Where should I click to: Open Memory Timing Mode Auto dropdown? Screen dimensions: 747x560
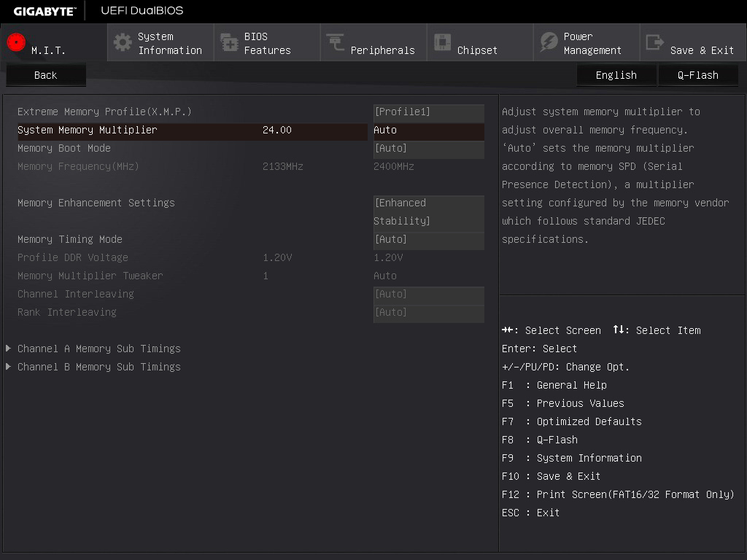click(x=429, y=240)
